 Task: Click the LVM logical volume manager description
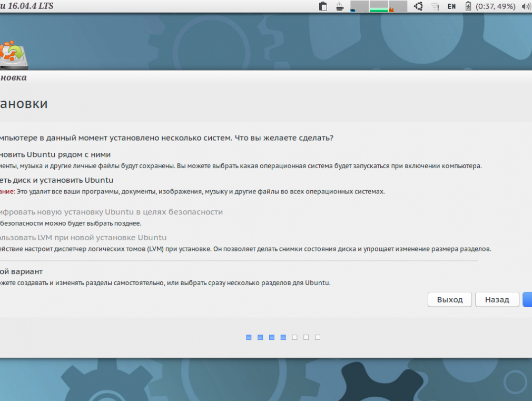pyautogui.click(x=245, y=249)
